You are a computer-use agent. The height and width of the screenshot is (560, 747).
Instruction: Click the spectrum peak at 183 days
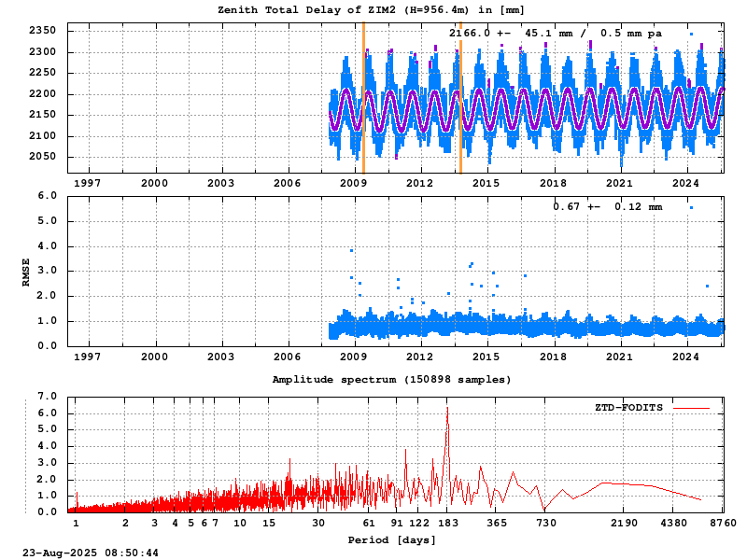(x=447, y=409)
